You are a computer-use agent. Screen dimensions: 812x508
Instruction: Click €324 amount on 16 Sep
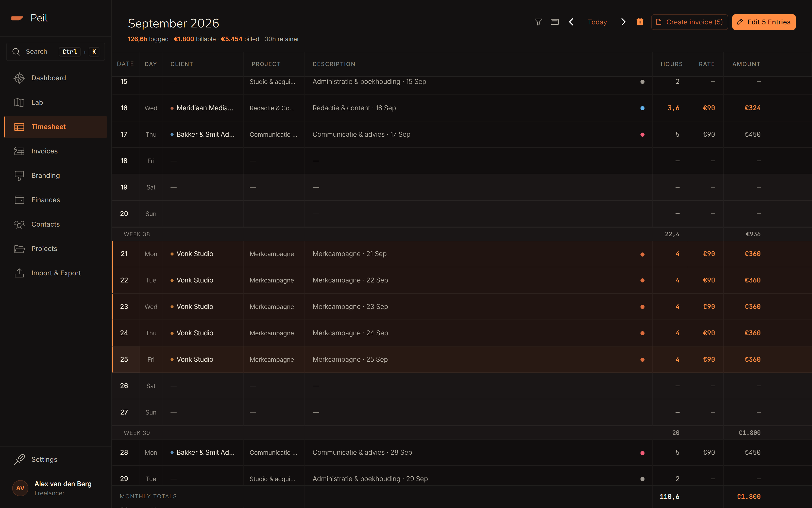(x=752, y=108)
